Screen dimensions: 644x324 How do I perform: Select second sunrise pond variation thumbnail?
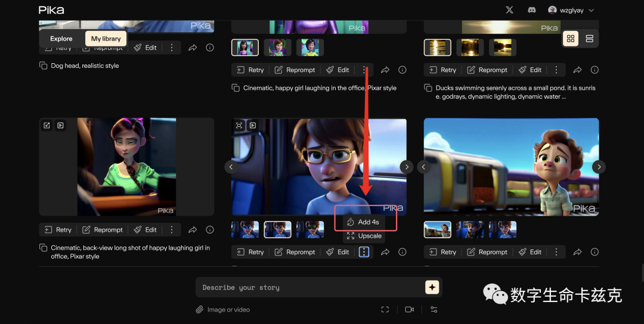470,48
